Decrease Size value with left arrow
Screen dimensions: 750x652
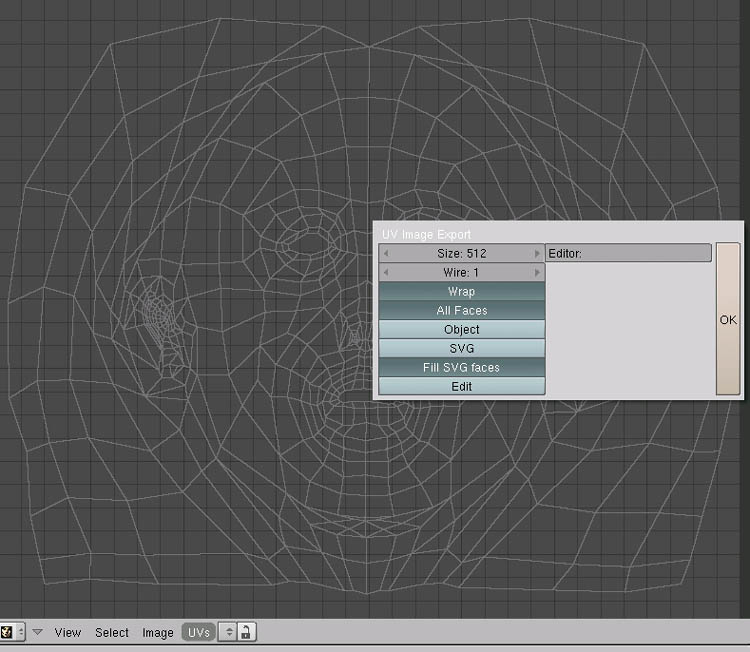(386, 254)
